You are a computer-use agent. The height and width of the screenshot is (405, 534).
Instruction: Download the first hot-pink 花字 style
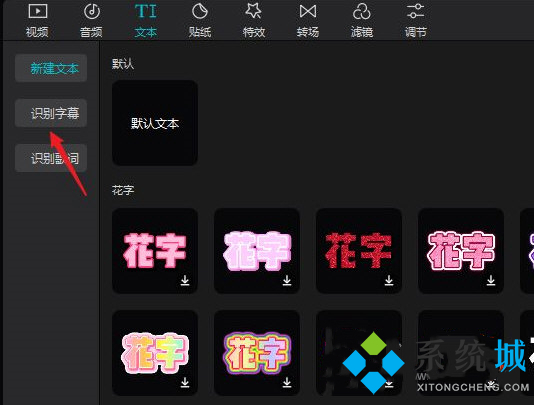(x=185, y=280)
